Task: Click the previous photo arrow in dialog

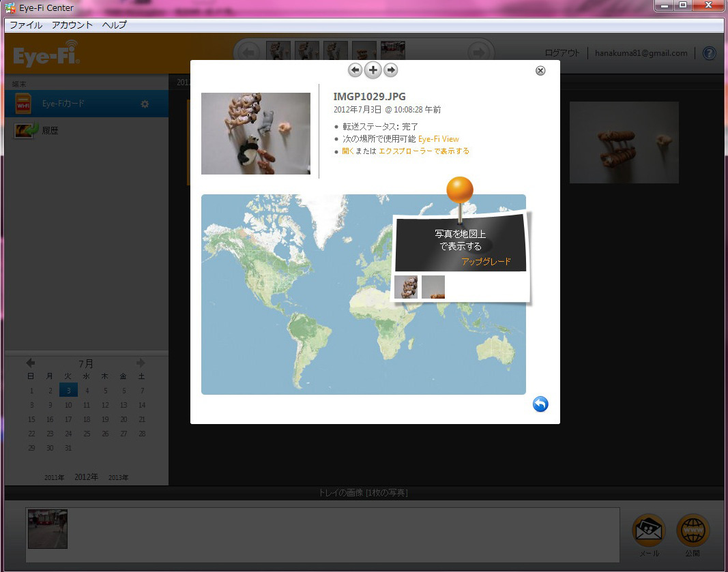Action: [x=355, y=70]
